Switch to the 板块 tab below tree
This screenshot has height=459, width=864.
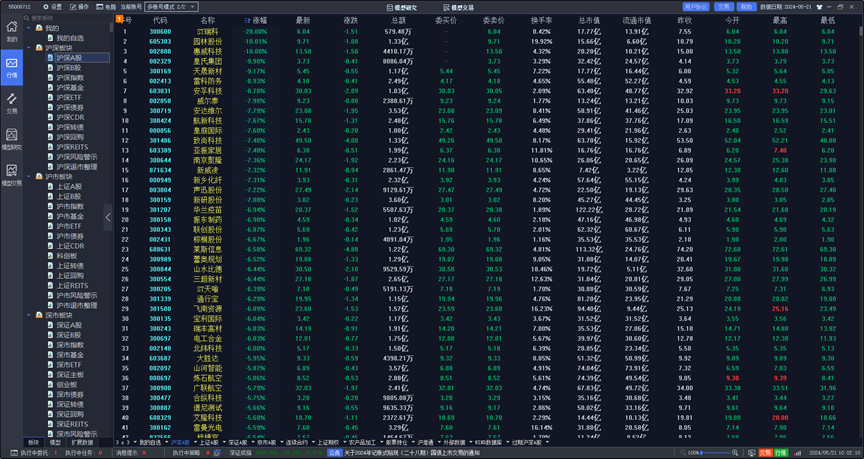click(x=34, y=442)
